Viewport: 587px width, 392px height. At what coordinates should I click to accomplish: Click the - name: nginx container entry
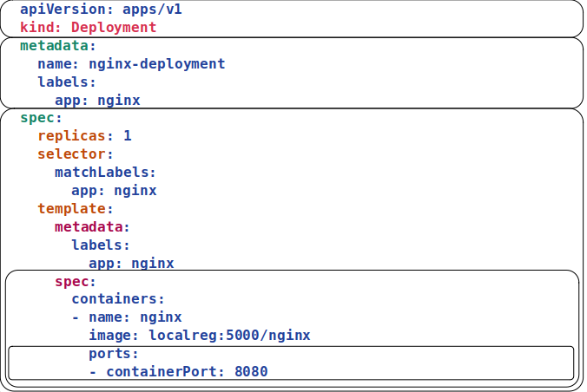point(127,317)
